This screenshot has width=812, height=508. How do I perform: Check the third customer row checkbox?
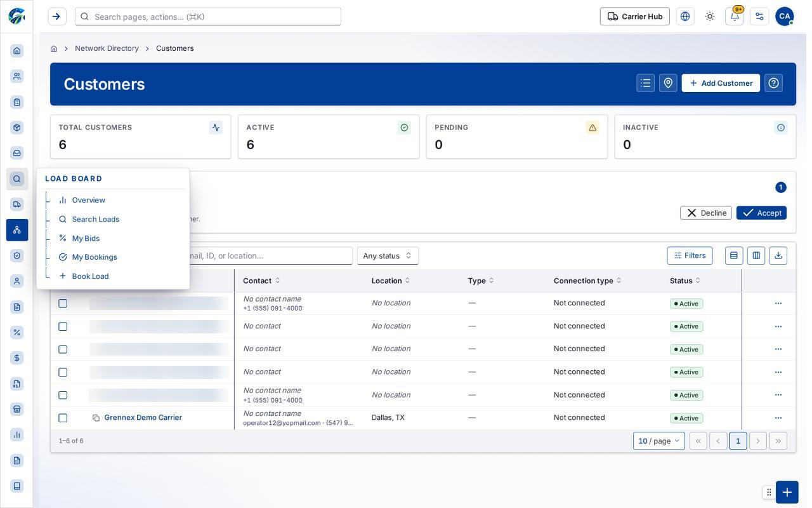(x=63, y=349)
